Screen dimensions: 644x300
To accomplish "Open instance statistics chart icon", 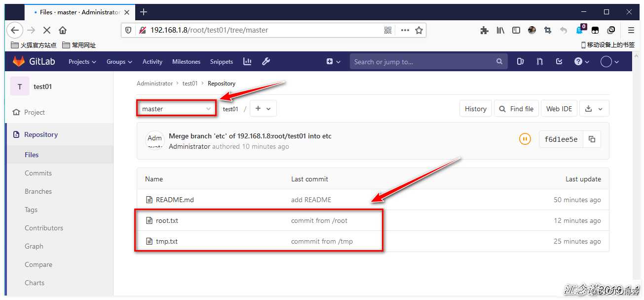I will pos(247,61).
